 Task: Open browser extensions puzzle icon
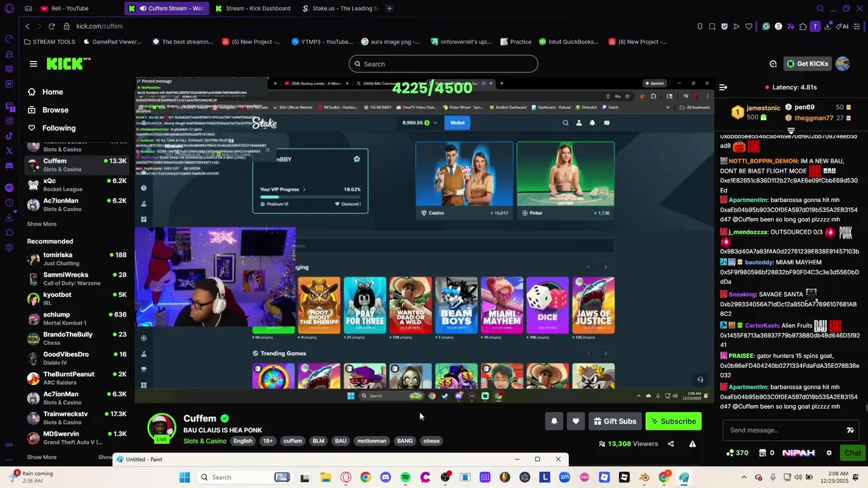click(803, 26)
